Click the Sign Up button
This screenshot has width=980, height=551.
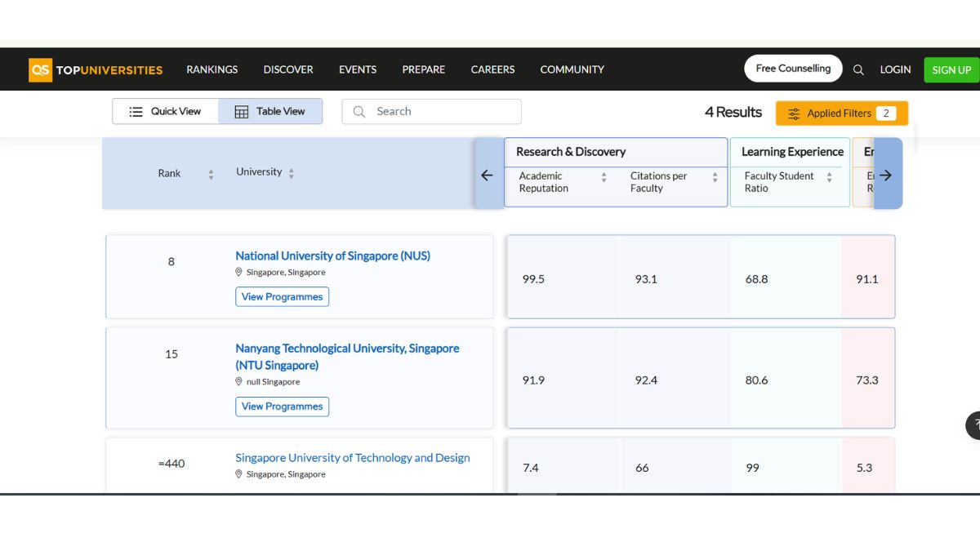point(951,69)
